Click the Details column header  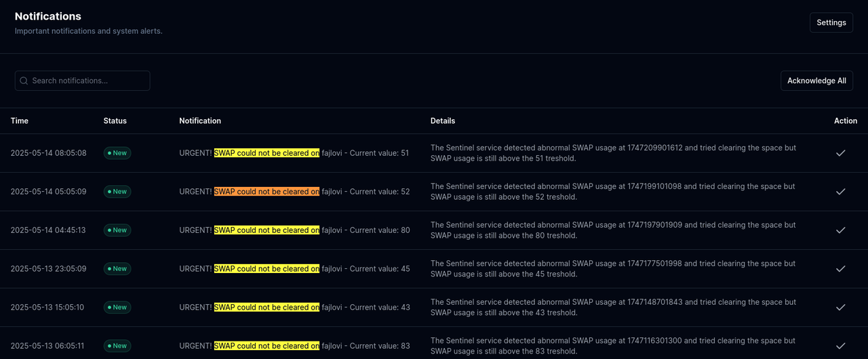[443, 121]
